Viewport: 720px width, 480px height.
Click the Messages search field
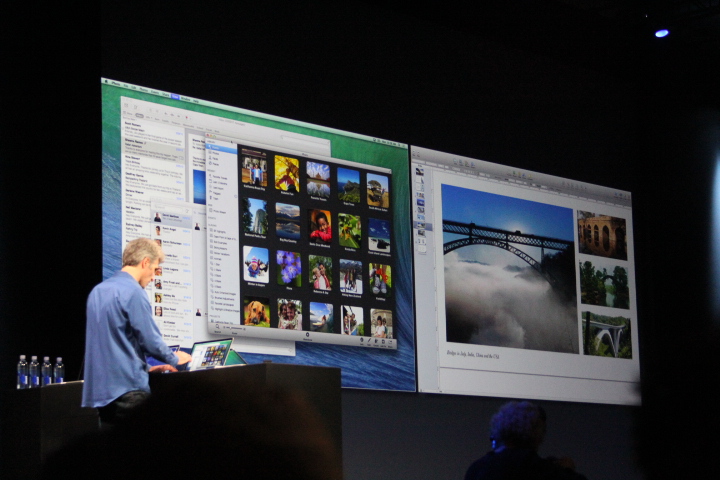168,207
